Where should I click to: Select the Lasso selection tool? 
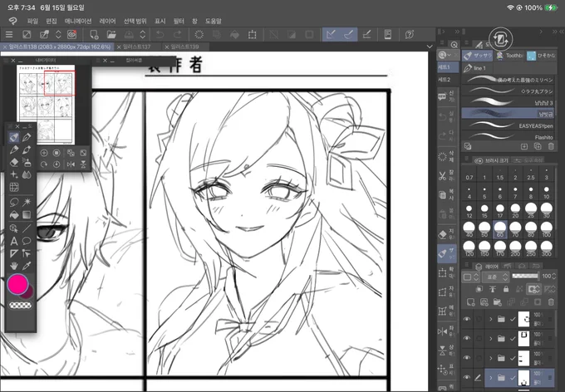click(13, 202)
